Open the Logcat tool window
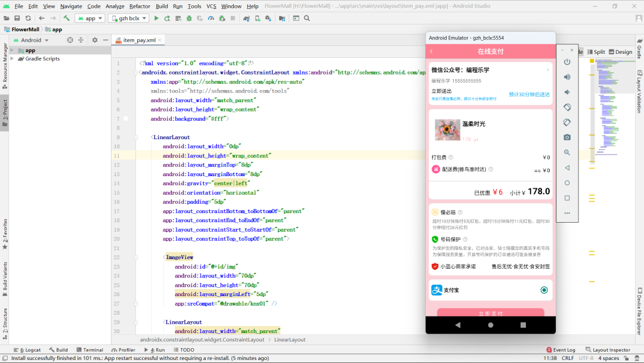This screenshot has height=363, width=644. [x=27, y=350]
